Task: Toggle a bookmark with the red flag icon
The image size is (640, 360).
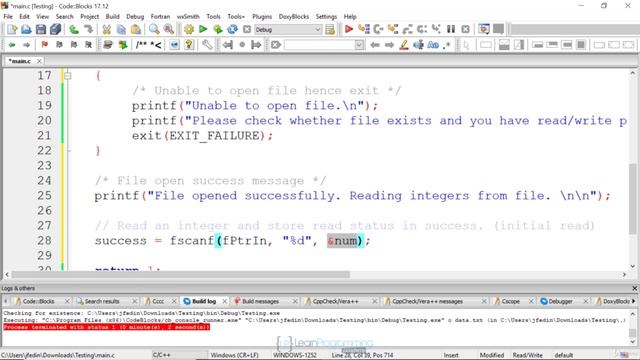Action: [44, 44]
